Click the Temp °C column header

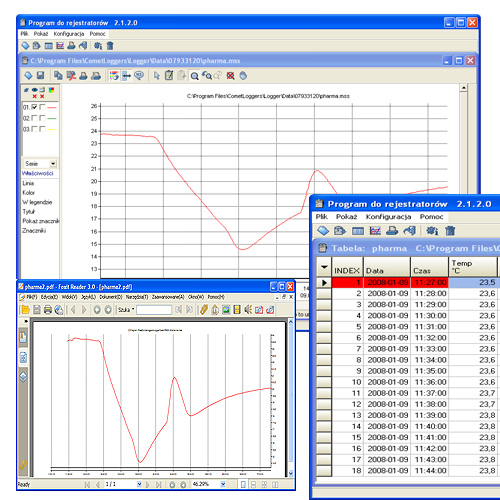(472, 267)
